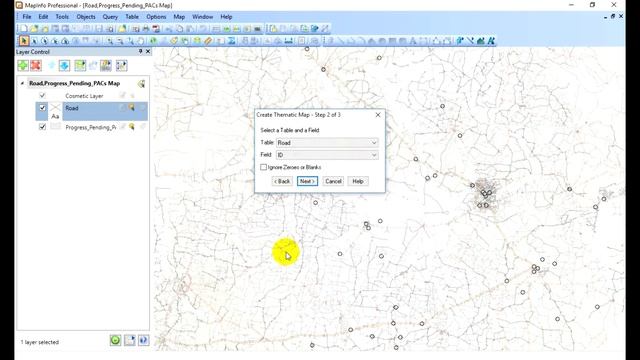Viewport: 640px width, 360px height.
Task: Click the green circular icon at panel bottom
Action: [115, 340]
